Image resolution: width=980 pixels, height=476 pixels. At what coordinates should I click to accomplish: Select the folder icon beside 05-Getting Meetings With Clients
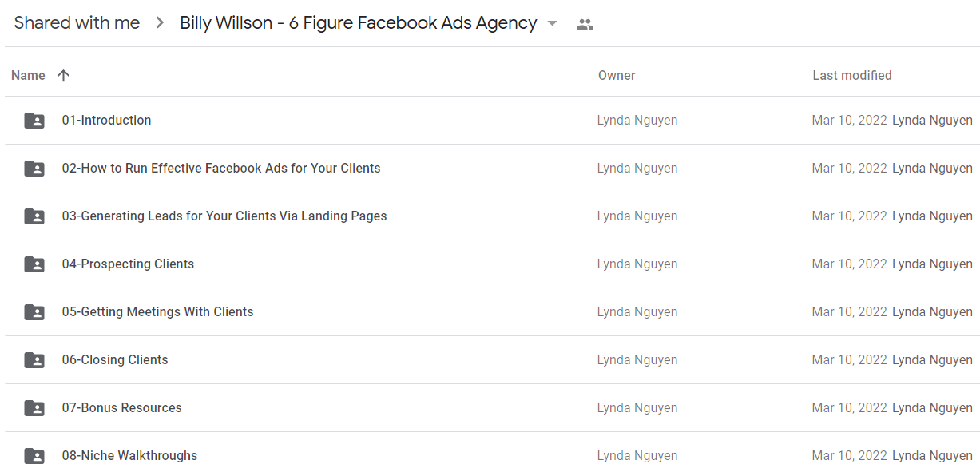click(x=34, y=312)
